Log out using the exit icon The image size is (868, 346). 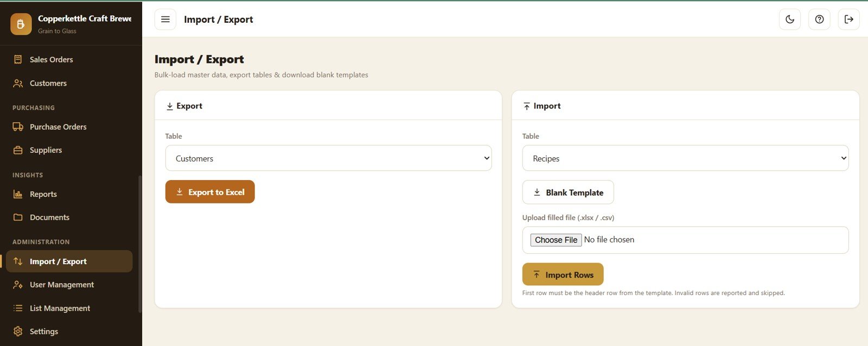pyautogui.click(x=849, y=20)
